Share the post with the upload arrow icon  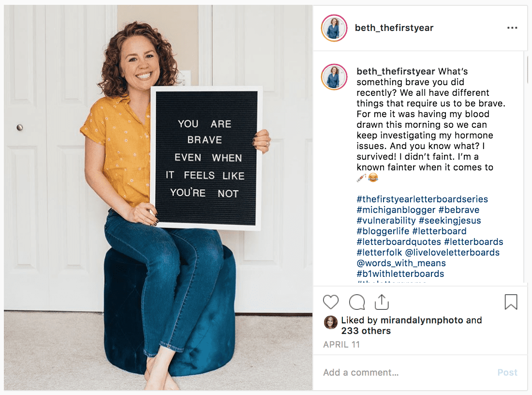(382, 302)
